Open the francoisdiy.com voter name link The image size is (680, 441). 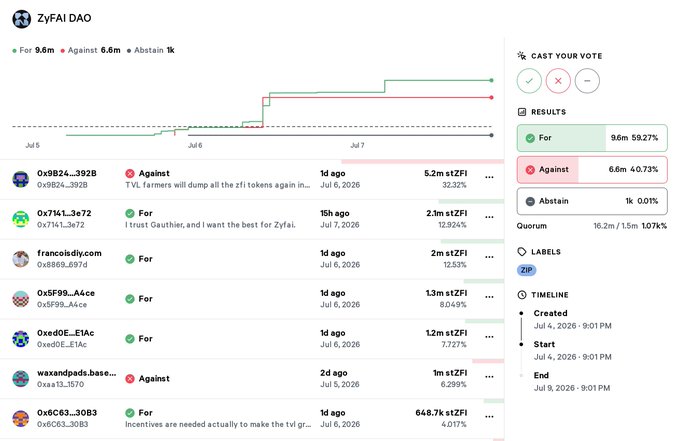[x=69, y=253]
